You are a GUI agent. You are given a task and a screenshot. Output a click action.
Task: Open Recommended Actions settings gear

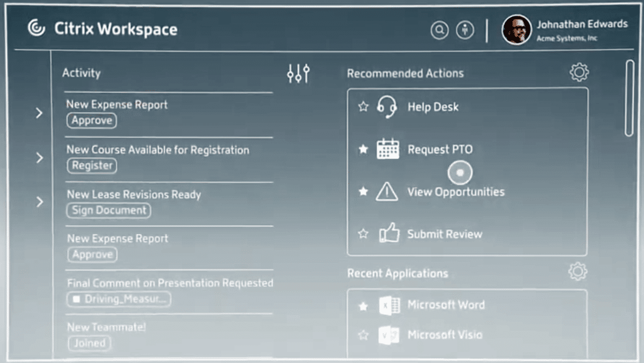(x=579, y=72)
